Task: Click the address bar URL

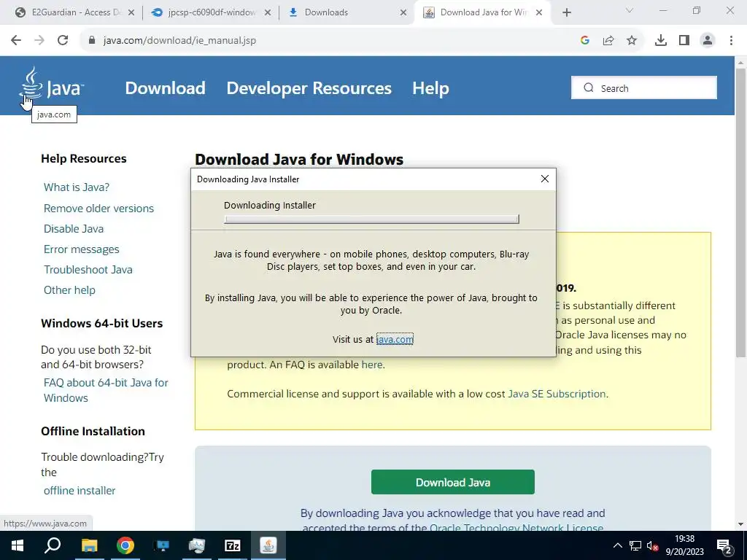Action: pyautogui.click(x=179, y=41)
